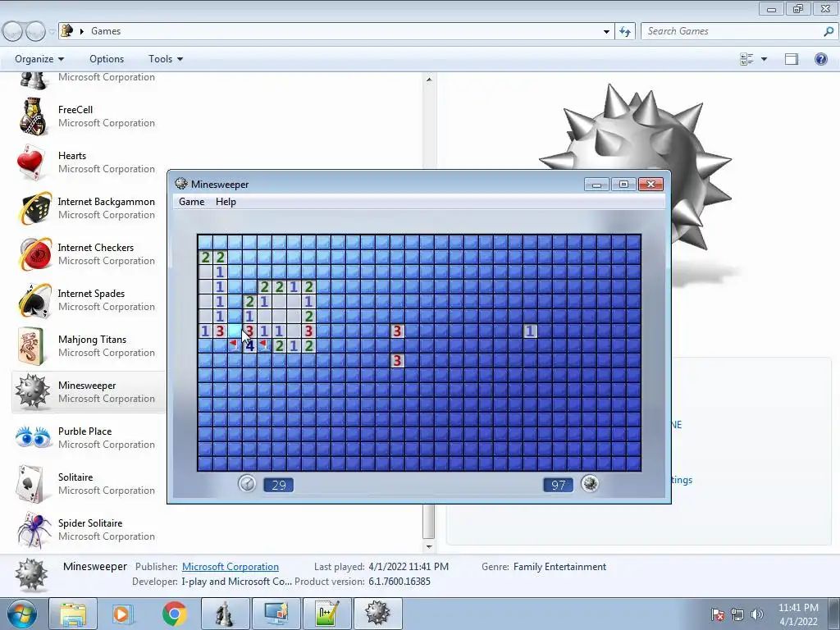Viewport: 840px width, 630px height.
Task: Open File Explorer from the taskbar
Action: coord(73,614)
